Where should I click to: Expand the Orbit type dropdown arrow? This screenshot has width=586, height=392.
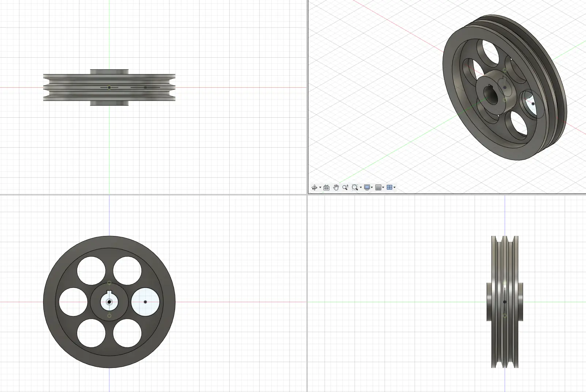tap(320, 188)
